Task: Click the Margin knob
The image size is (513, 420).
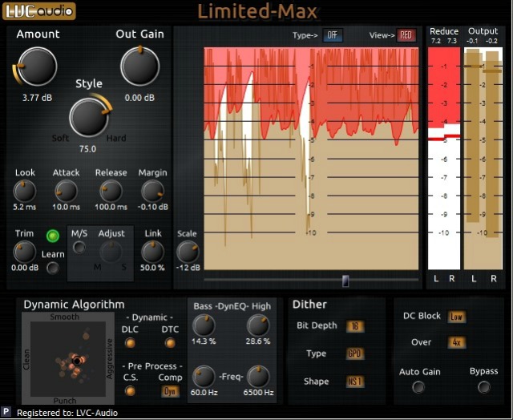Action: click(152, 191)
